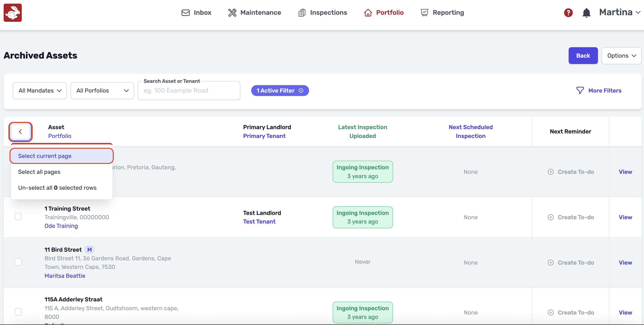Open the red help question mark

[x=568, y=12]
